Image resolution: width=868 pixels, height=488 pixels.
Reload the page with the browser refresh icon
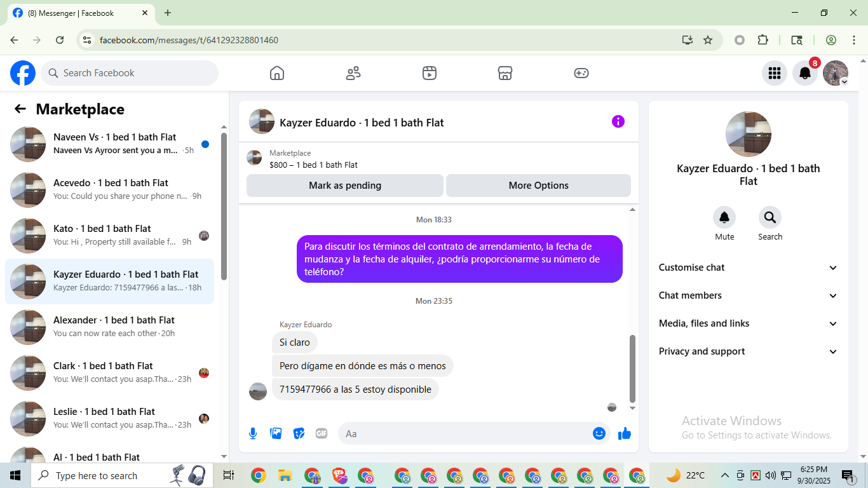tap(60, 40)
